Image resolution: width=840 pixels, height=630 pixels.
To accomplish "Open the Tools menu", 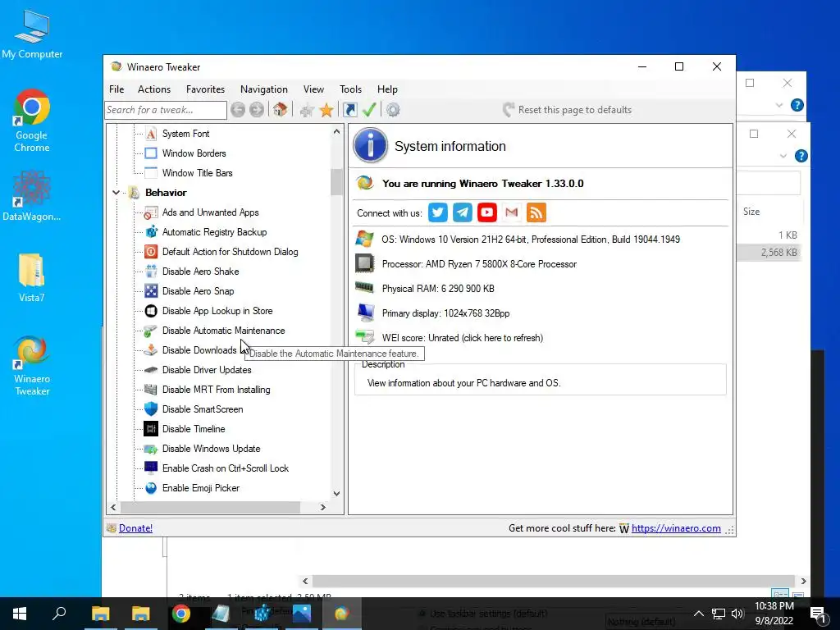I will pos(350,89).
